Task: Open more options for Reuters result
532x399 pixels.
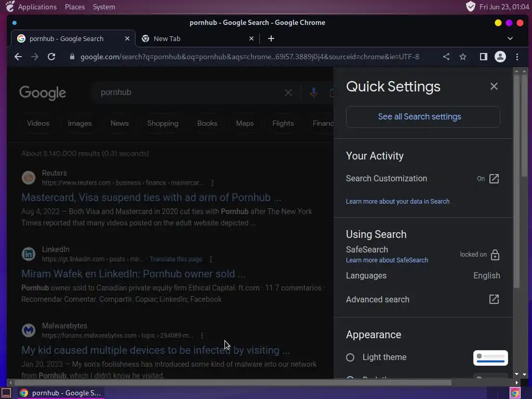Action: click(x=212, y=183)
